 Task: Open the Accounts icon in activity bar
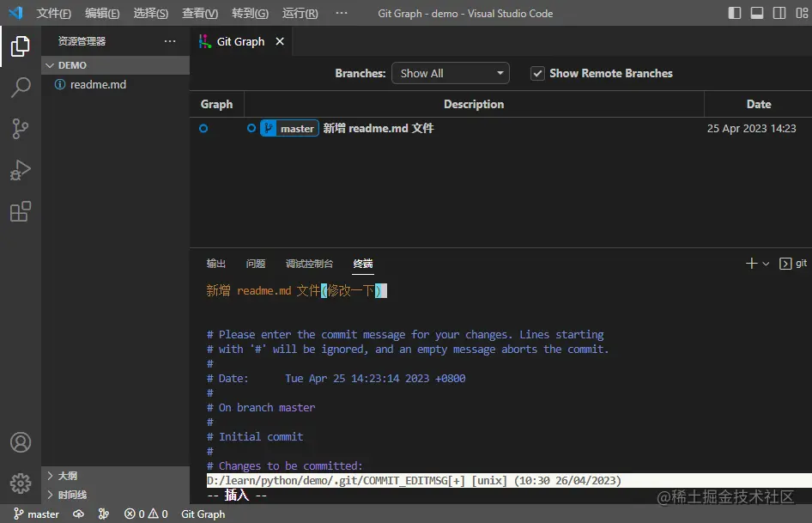[21, 442]
